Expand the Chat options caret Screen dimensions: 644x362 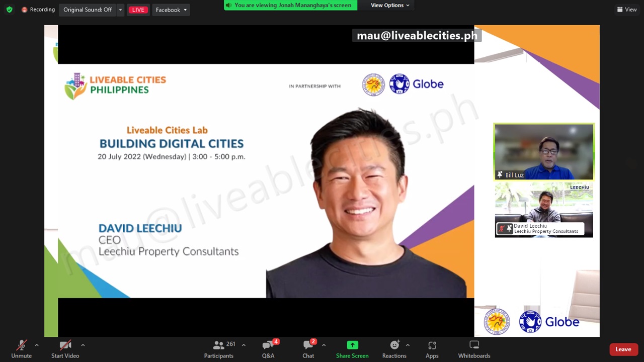(324, 345)
